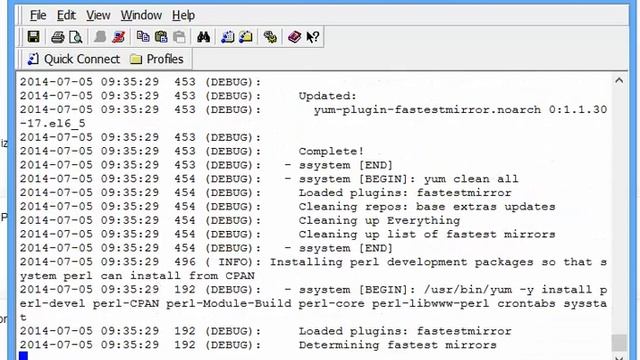
Task: Click the 'Updated:' log line text
Action: tap(328, 96)
